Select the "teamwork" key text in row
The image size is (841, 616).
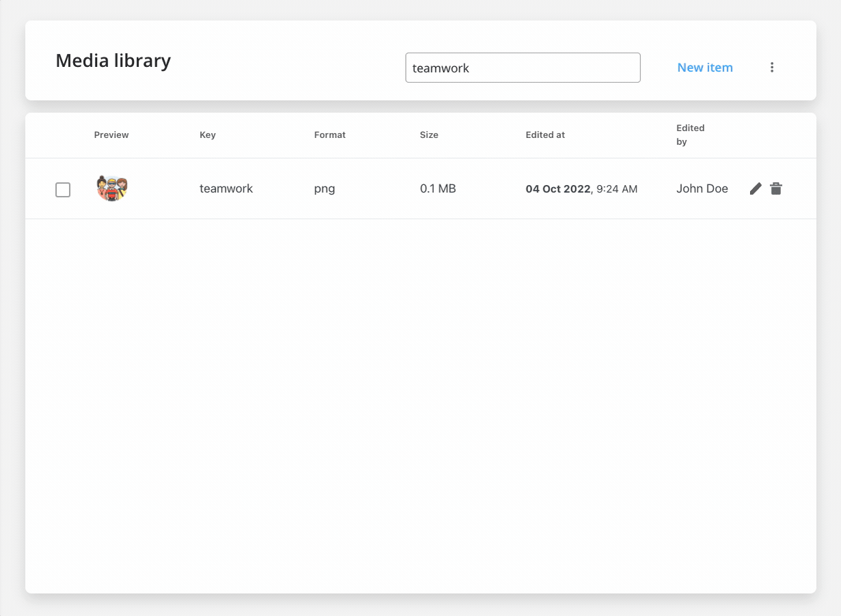pos(225,189)
